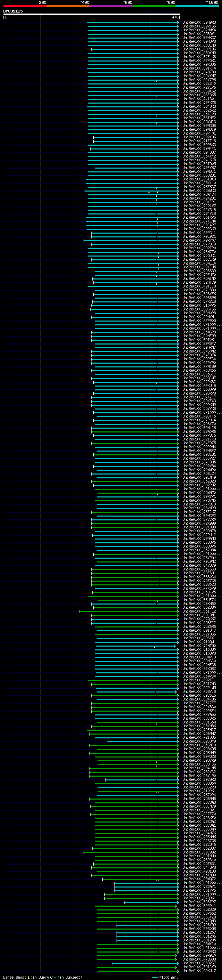The width and height of the screenshot is (222, 980).
Task: Select the UniRef100_C9VYH7 label
Action: tap(199, 76)
